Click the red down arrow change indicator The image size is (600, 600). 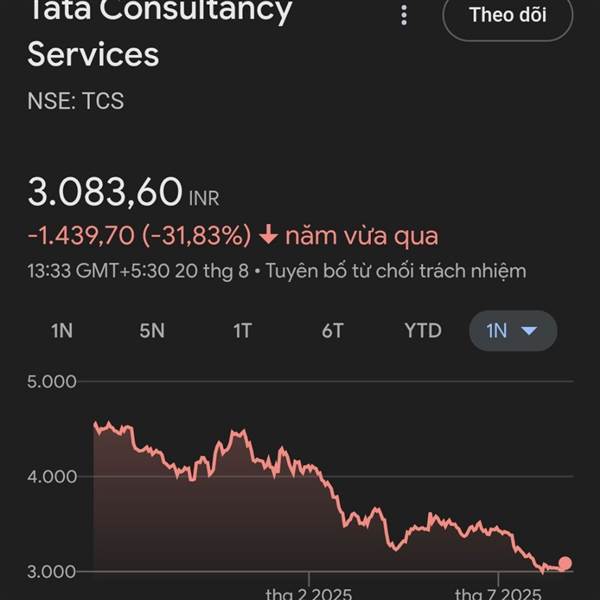pyautogui.click(x=269, y=235)
